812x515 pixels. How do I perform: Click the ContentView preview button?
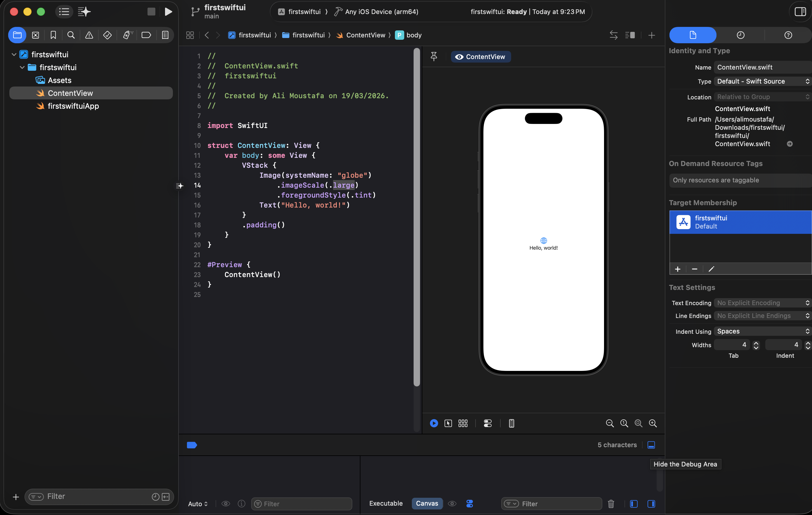click(480, 57)
